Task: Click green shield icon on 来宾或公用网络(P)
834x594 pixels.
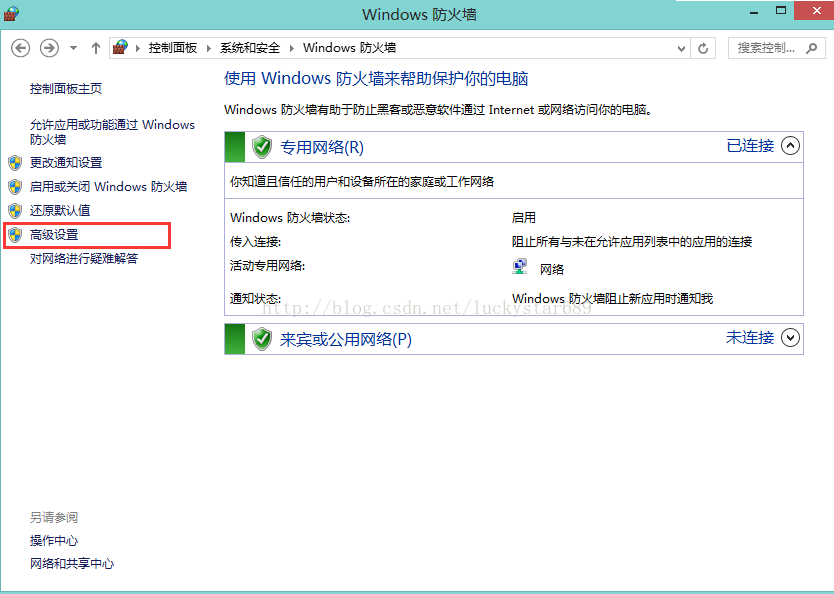Action: click(x=262, y=339)
